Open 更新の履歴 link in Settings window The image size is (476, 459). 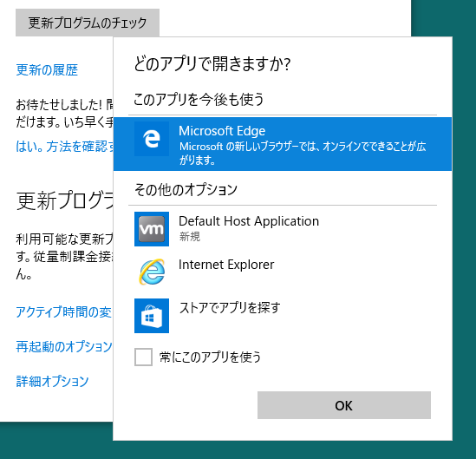click(47, 70)
